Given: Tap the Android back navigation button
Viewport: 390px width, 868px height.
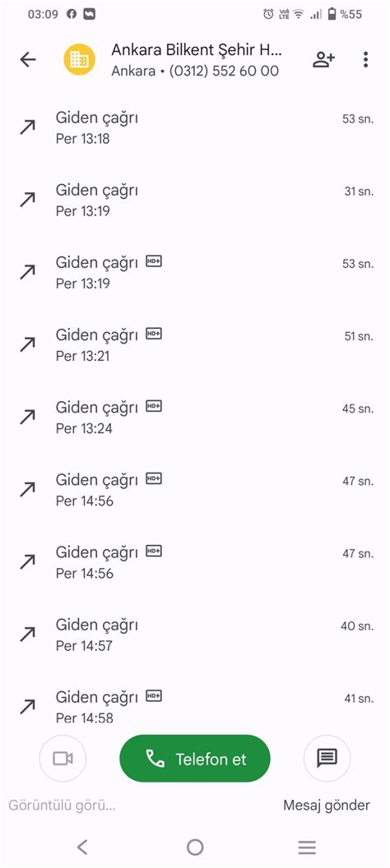Looking at the screenshot, I should [x=82, y=847].
